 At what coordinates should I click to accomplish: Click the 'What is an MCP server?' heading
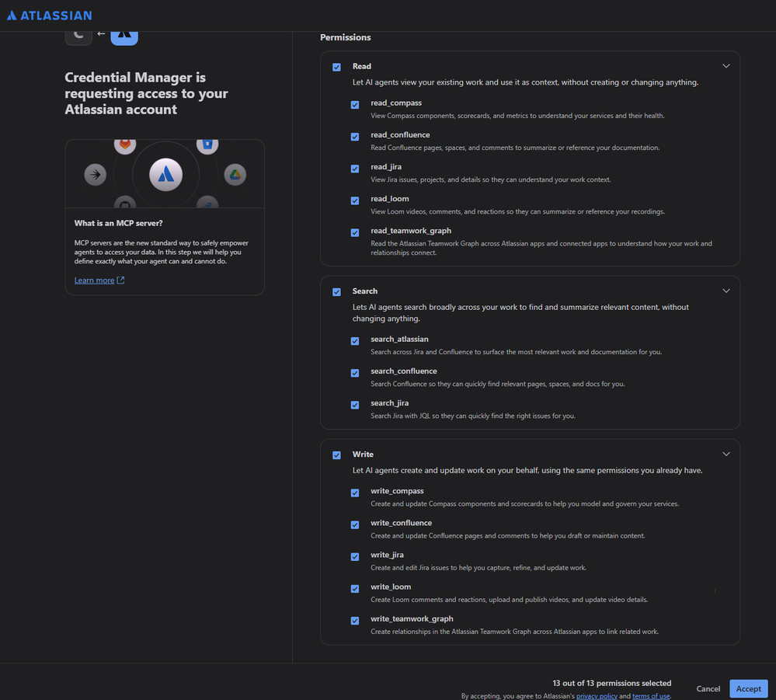click(118, 223)
